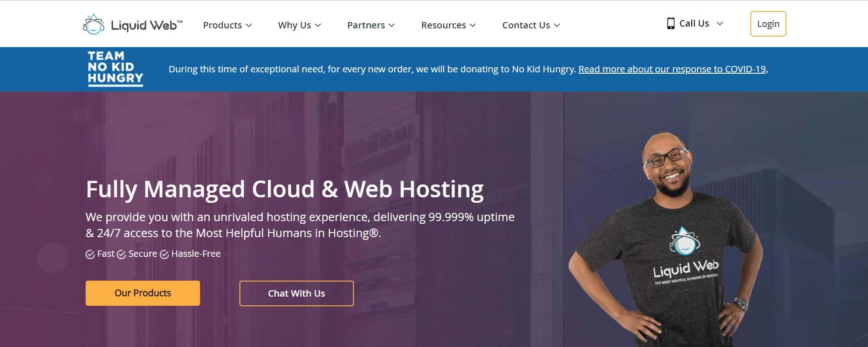Click the Liquid Web wordmark text
Screen dimensions: 868x347
[146, 26]
